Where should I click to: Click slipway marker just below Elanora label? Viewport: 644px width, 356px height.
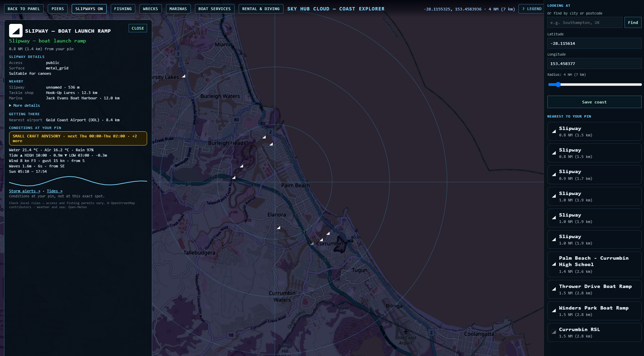point(278,228)
